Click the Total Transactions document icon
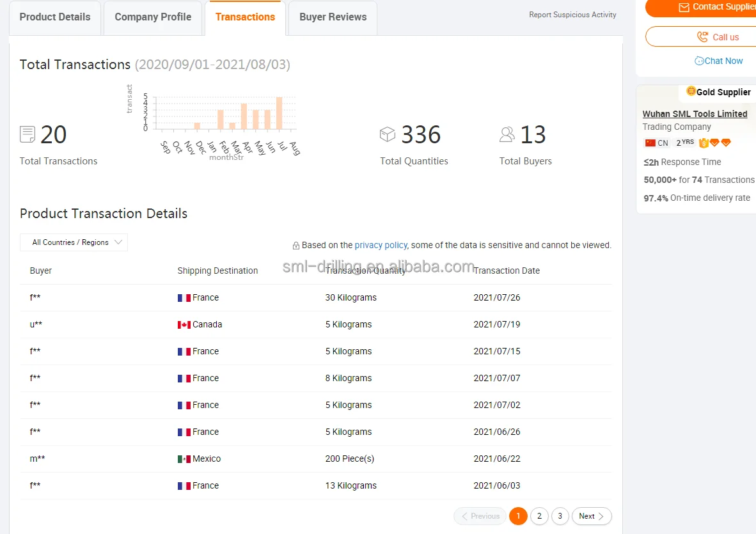756x534 pixels. pos(28,134)
